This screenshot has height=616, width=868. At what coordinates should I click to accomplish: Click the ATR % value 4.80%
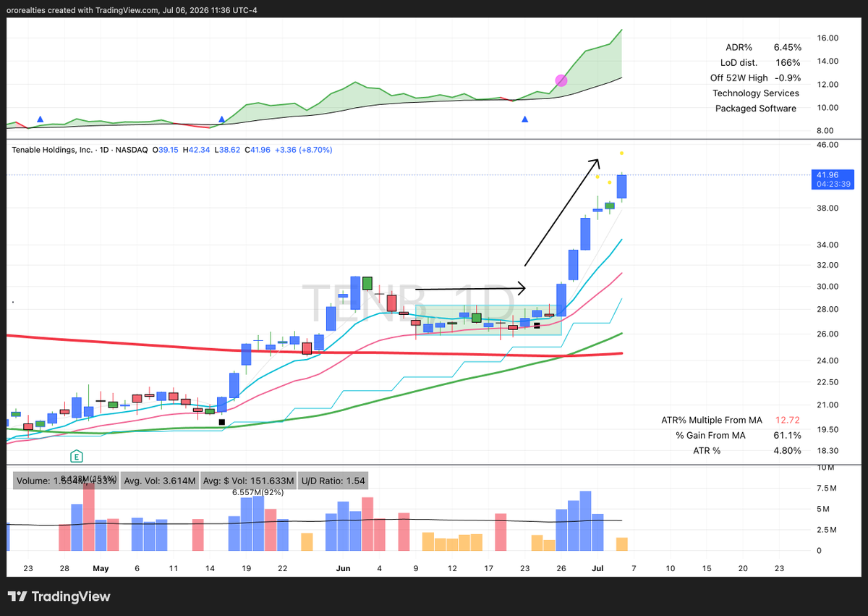pos(786,450)
